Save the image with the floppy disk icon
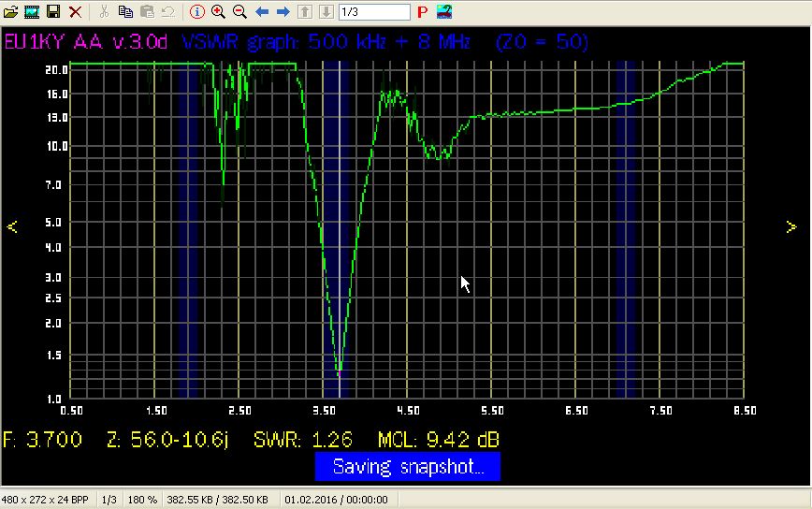 point(53,12)
